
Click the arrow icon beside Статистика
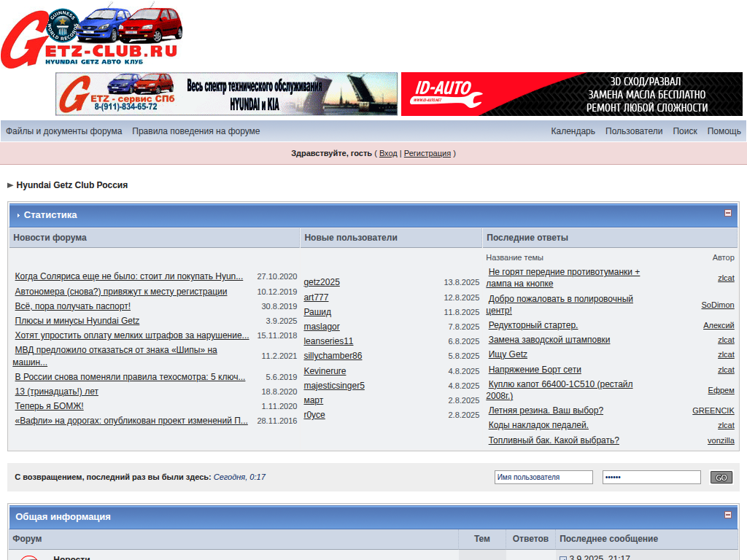18,215
